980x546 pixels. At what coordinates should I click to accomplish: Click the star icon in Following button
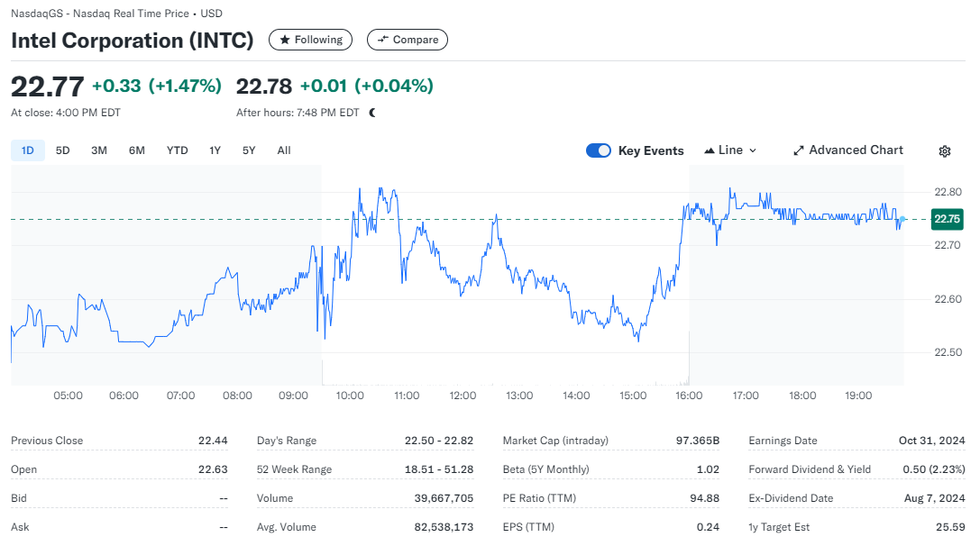click(285, 40)
